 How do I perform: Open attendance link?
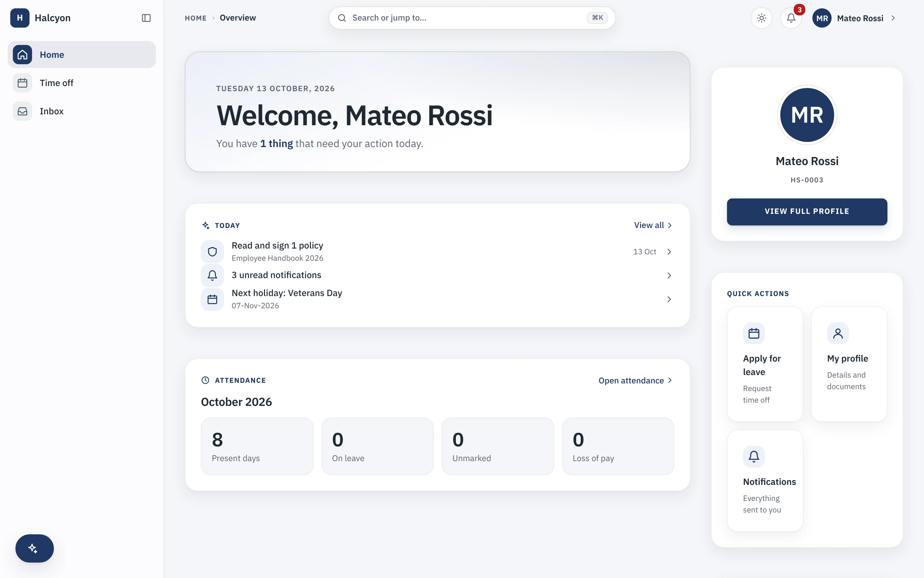(635, 381)
